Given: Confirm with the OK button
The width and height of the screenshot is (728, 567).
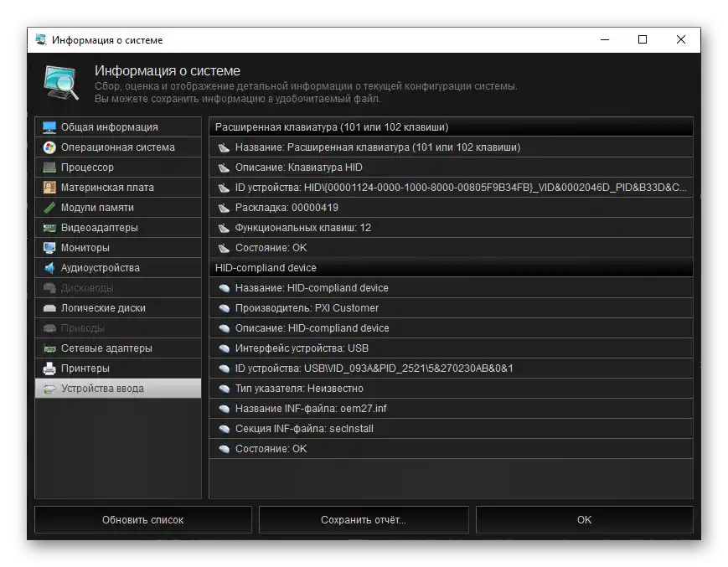Looking at the screenshot, I should (585, 520).
